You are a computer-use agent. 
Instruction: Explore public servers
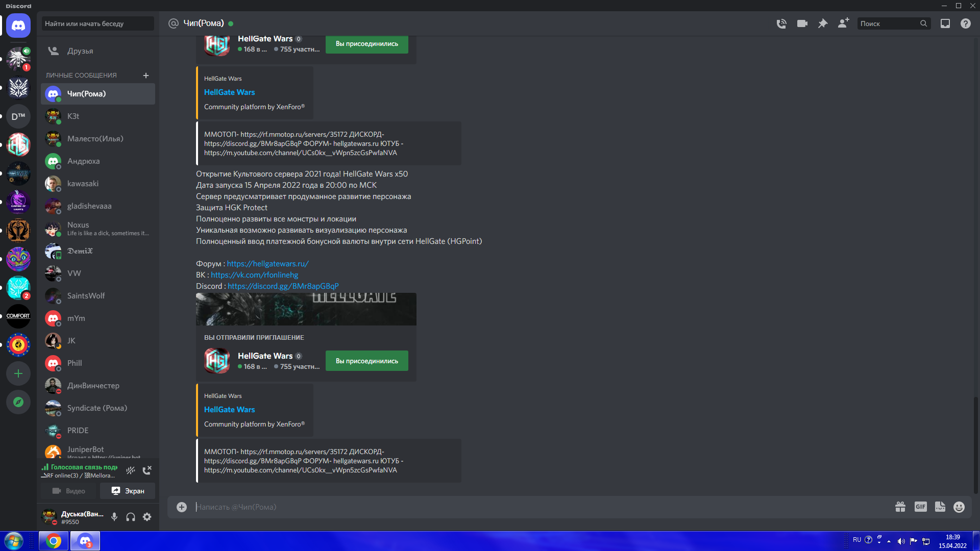[x=18, y=402]
